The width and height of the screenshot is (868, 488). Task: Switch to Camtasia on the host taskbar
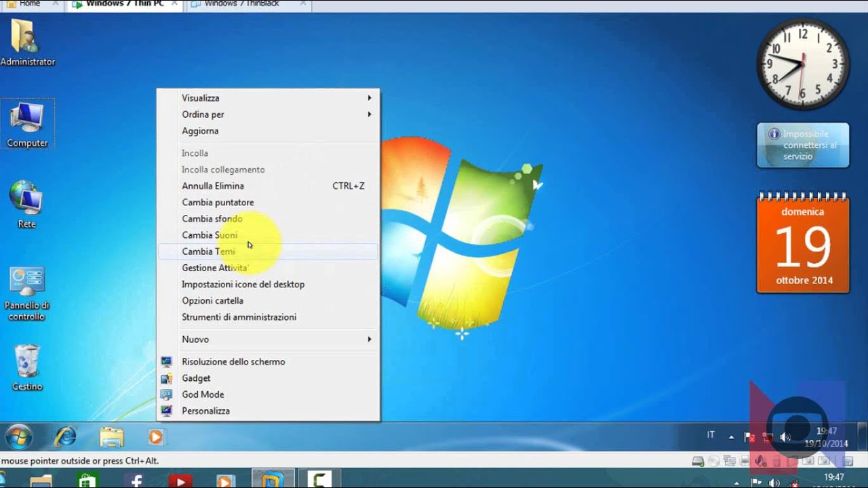pos(319,479)
